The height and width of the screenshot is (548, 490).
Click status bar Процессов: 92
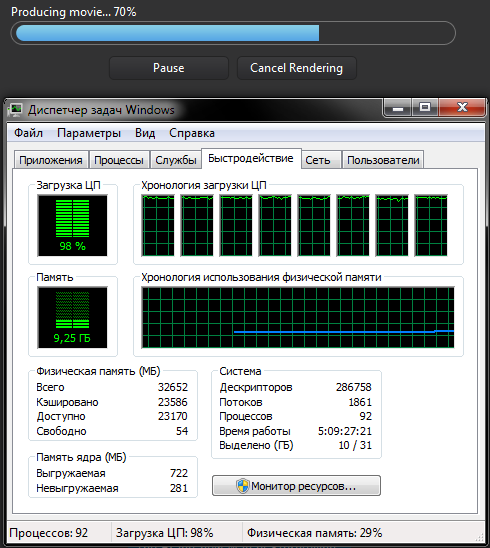(49, 533)
